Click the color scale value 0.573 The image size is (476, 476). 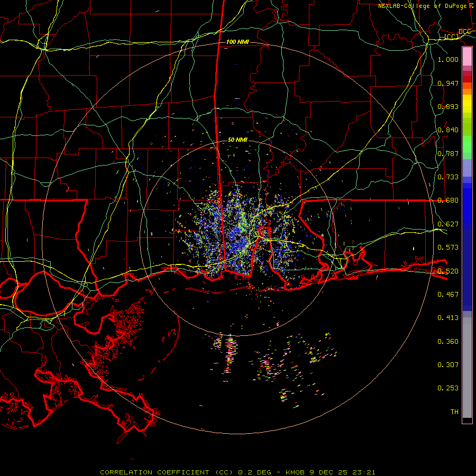click(448, 247)
